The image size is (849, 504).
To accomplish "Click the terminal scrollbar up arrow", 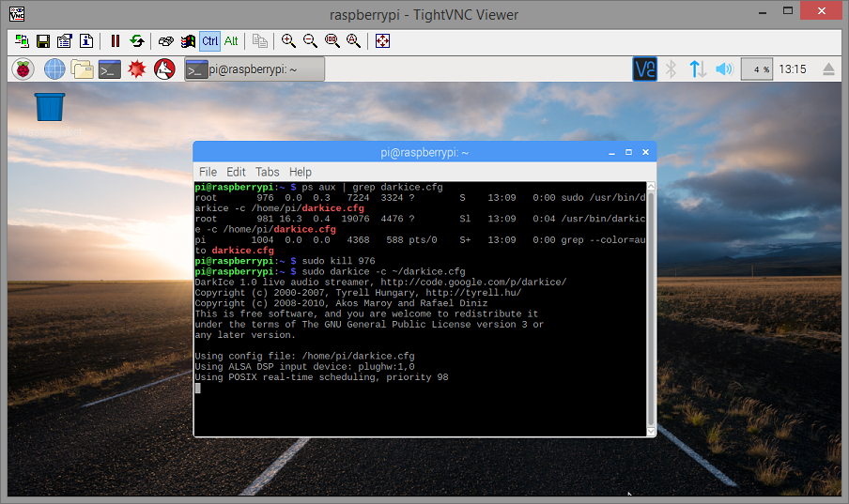I will tap(651, 186).
